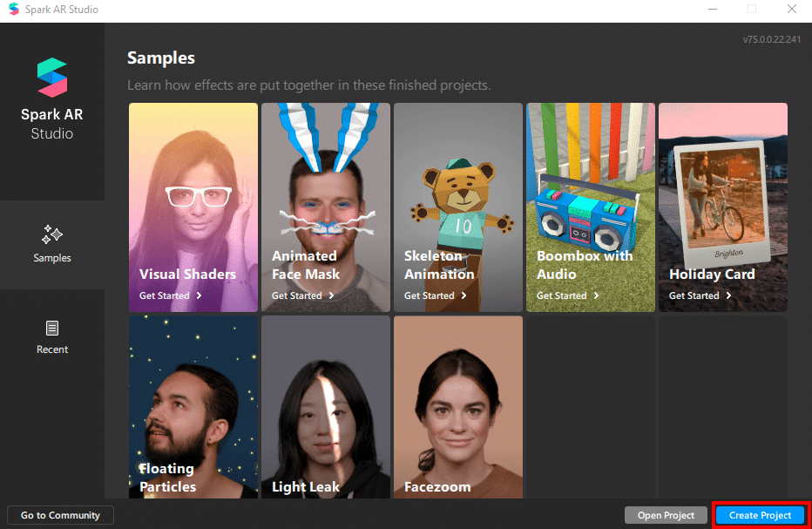Click the arrow next to Animated Face Mask Get Started
This screenshot has width=812, height=529.
(331, 295)
